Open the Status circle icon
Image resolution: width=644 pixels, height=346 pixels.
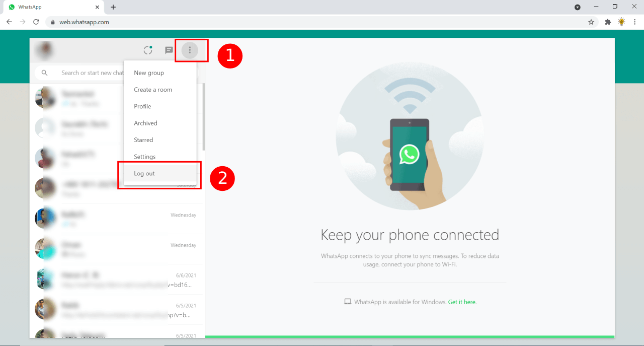point(148,50)
